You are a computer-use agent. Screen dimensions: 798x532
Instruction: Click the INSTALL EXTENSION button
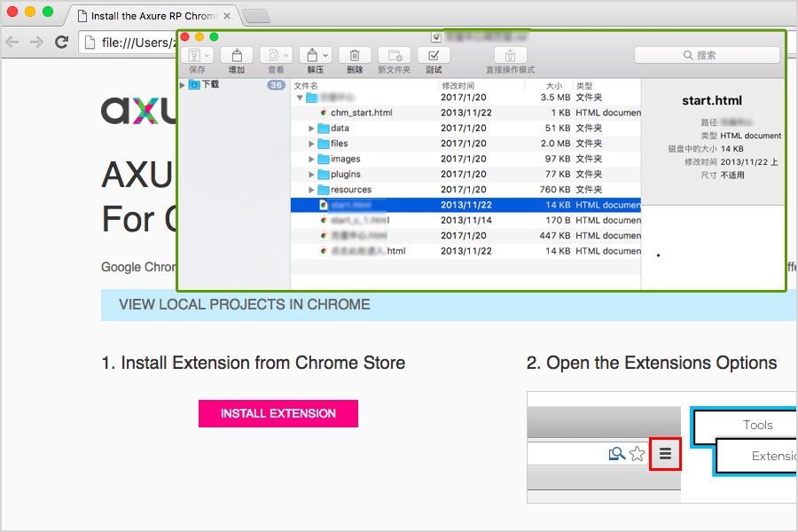(278, 413)
